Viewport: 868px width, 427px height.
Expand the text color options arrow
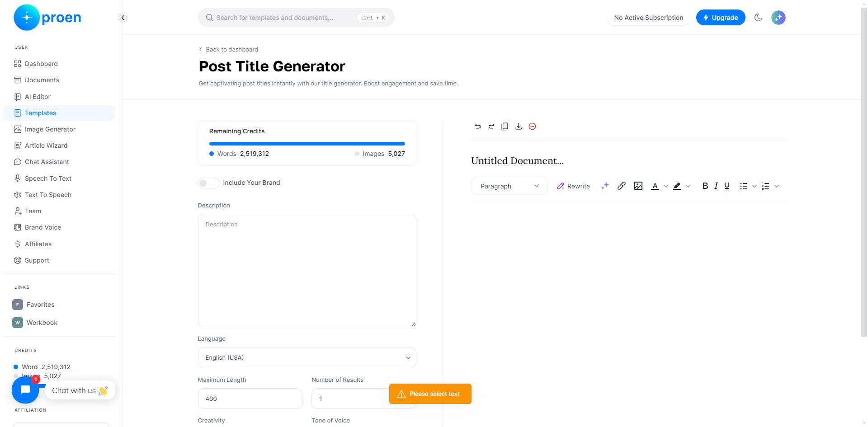[x=665, y=186]
